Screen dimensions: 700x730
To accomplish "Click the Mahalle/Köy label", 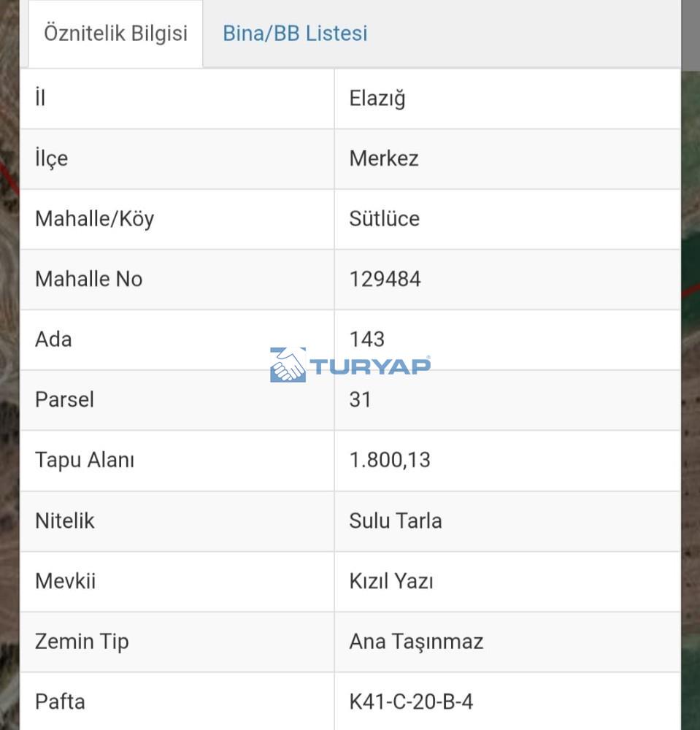I will pyautogui.click(x=94, y=219).
